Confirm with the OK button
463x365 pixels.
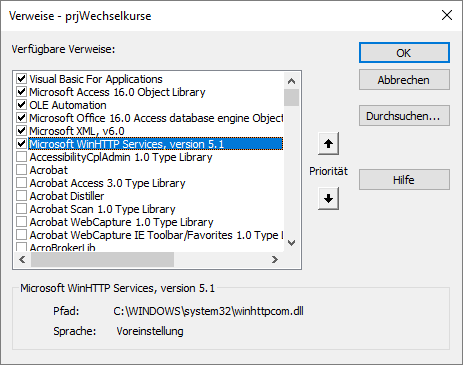click(x=404, y=53)
